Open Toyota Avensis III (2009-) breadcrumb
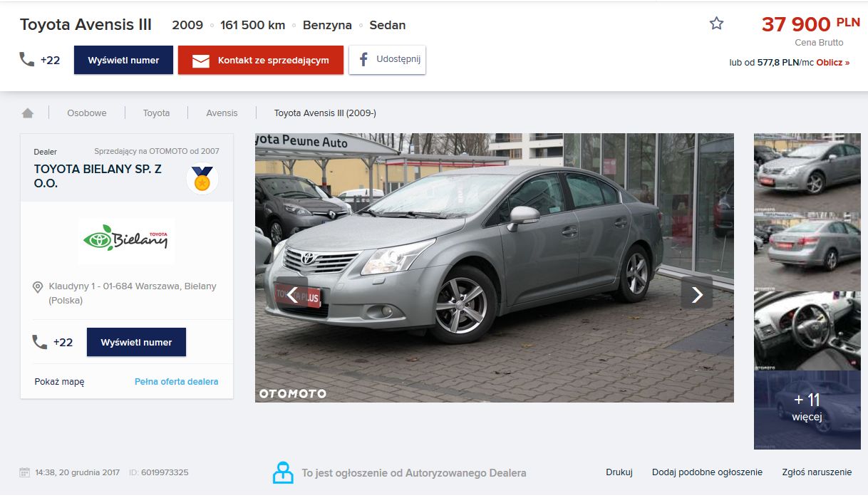The width and height of the screenshot is (868, 498). [325, 113]
